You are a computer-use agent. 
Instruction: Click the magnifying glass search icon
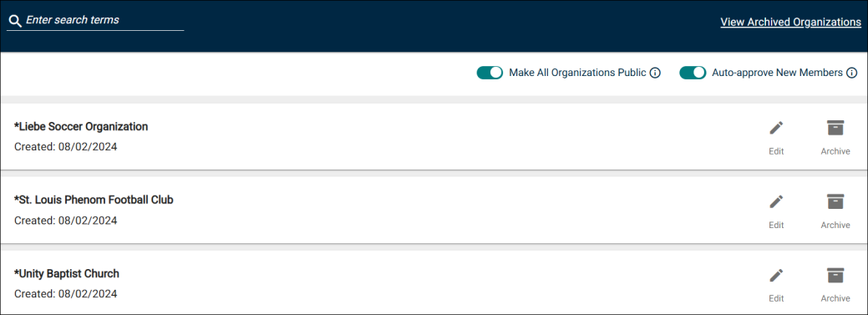point(15,22)
